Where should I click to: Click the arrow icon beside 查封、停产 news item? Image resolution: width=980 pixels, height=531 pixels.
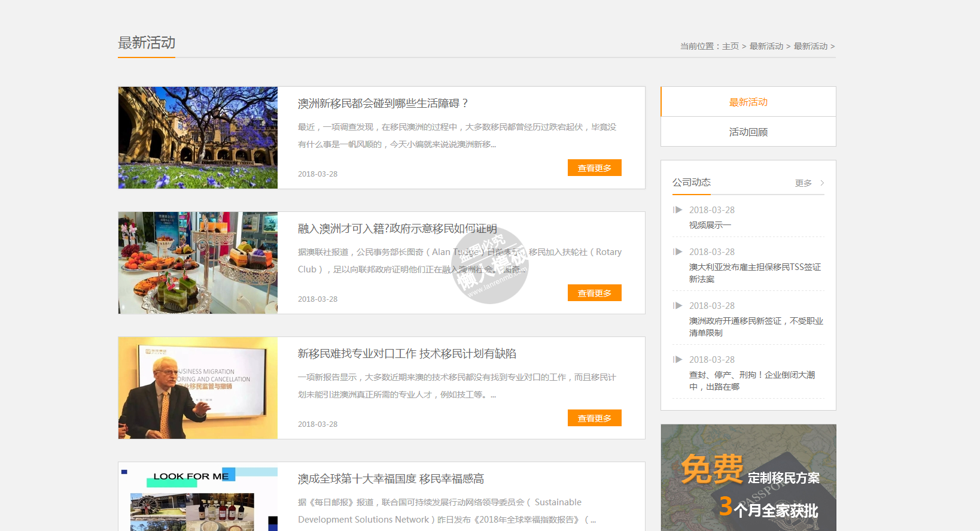(677, 360)
